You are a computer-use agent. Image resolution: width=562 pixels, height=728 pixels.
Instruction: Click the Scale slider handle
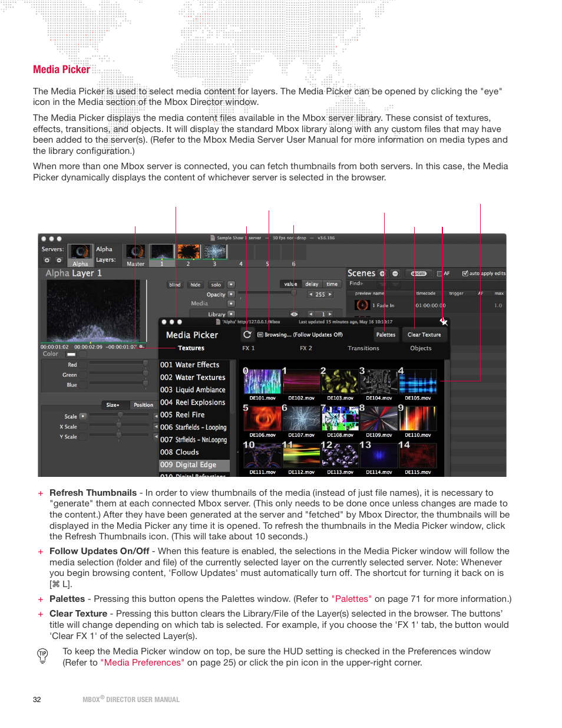[120, 415]
